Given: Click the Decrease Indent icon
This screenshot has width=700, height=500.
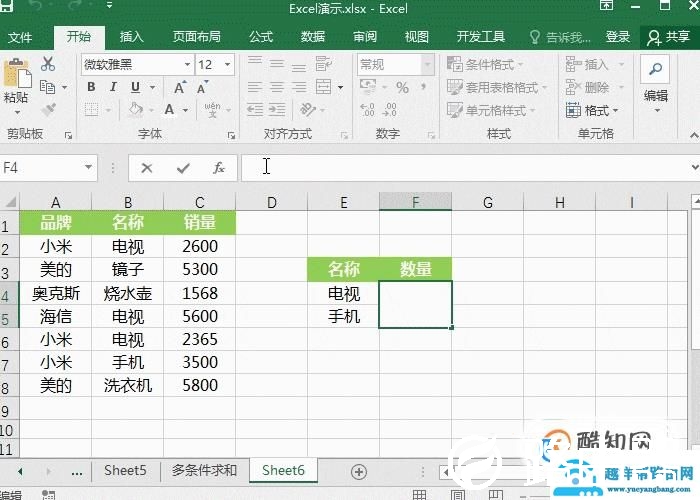Looking at the screenshot, I should click(x=255, y=109).
